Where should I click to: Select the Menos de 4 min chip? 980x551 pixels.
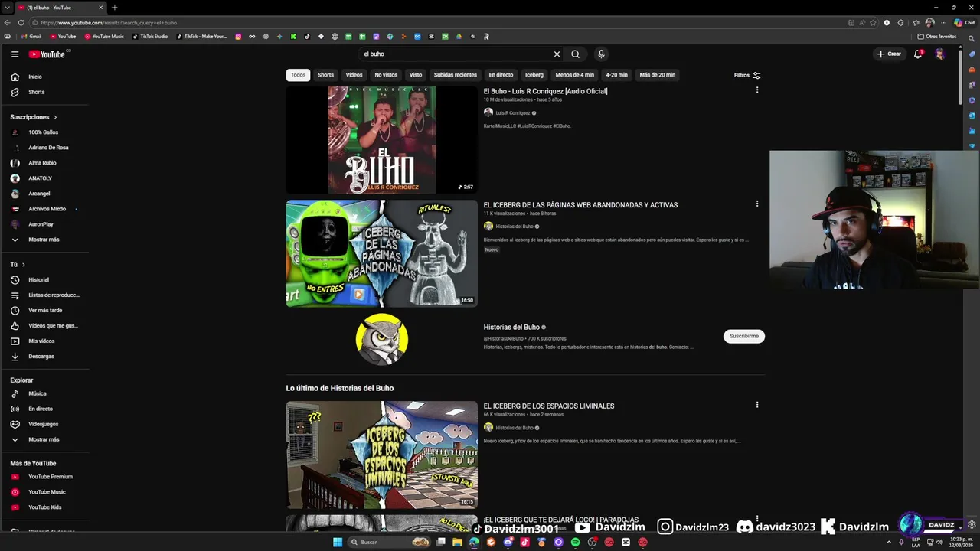pos(574,75)
